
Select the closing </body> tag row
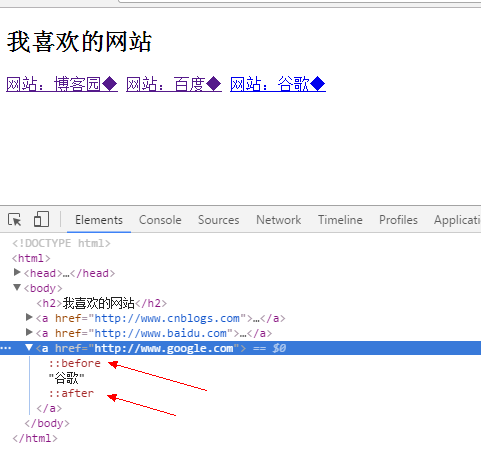tap(47, 423)
